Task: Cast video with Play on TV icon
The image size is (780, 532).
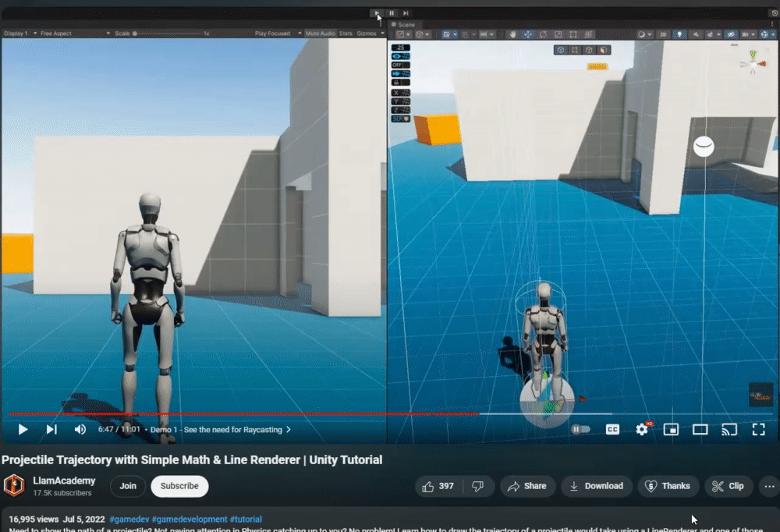Action: [x=729, y=430]
